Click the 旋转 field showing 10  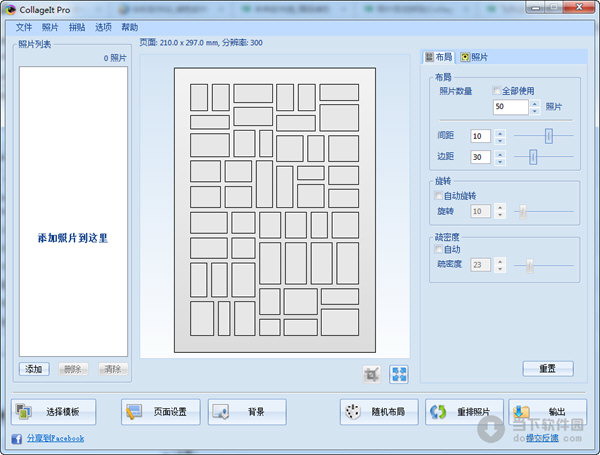[x=480, y=211]
